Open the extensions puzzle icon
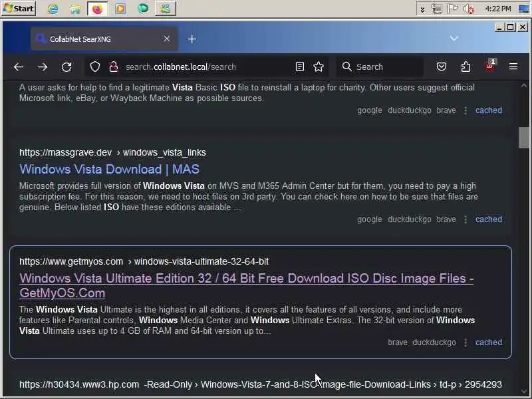The height and width of the screenshot is (399, 532). point(465,66)
